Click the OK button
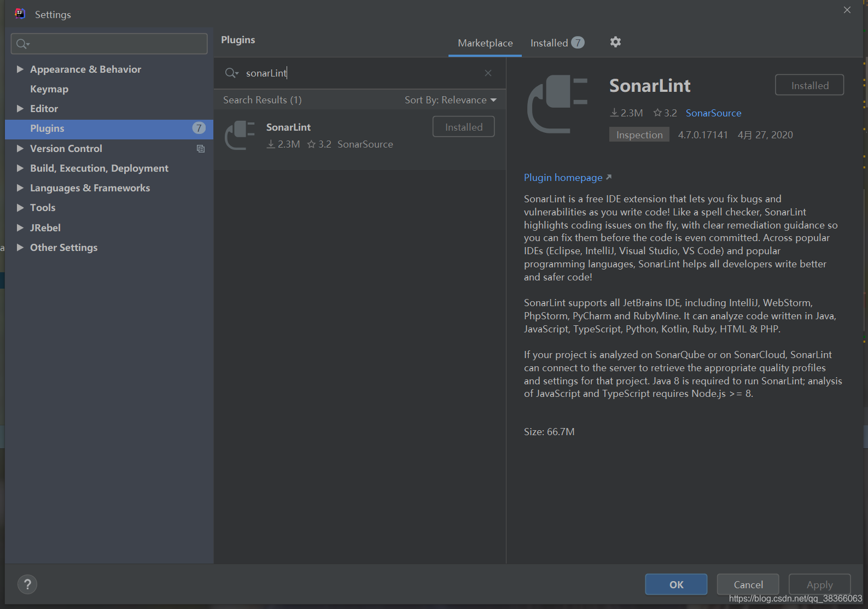 676,584
